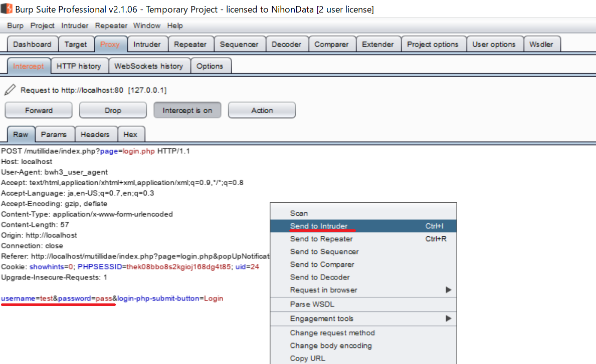
Task: Select Change request method menu entry
Action: (x=363, y=333)
